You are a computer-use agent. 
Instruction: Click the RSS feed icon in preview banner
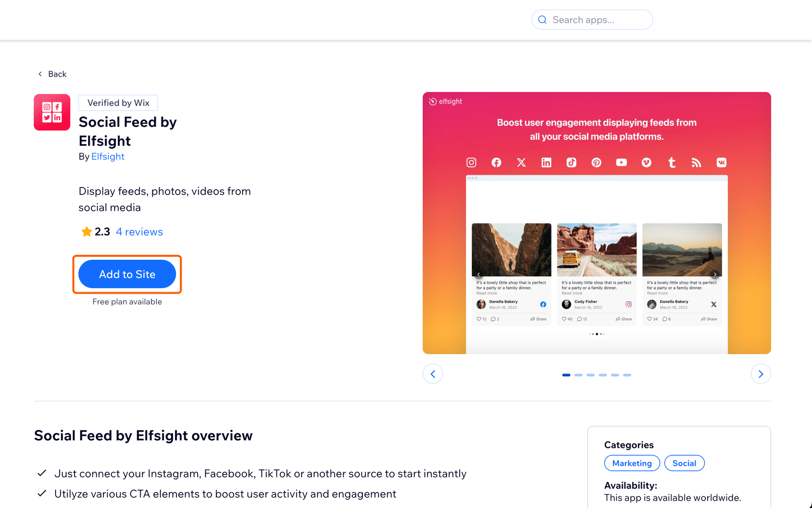(696, 163)
